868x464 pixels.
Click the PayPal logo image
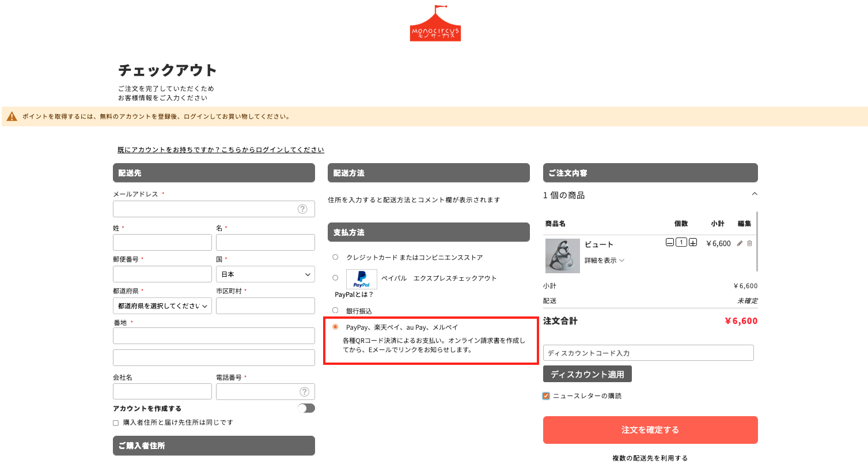362,279
